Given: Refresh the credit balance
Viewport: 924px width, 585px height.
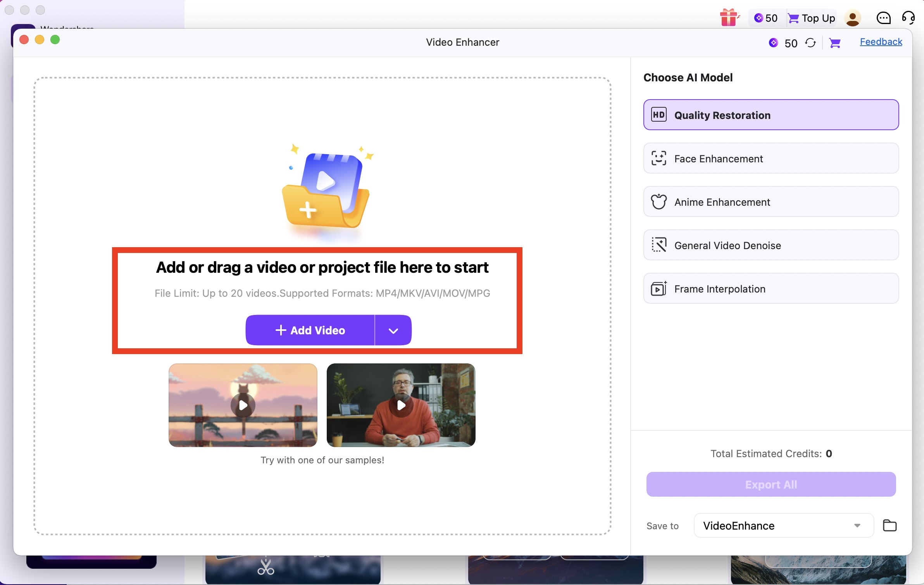Looking at the screenshot, I should coord(810,43).
